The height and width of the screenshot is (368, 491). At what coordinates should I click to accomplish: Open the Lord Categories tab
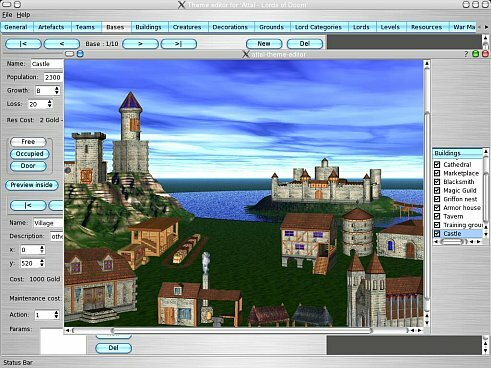coord(318,27)
